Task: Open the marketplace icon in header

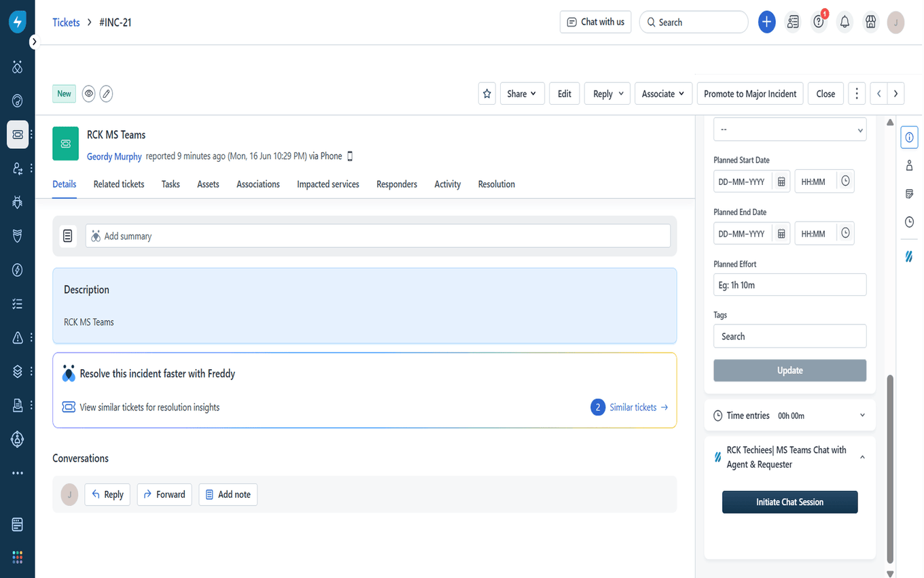Action: pos(870,22)
